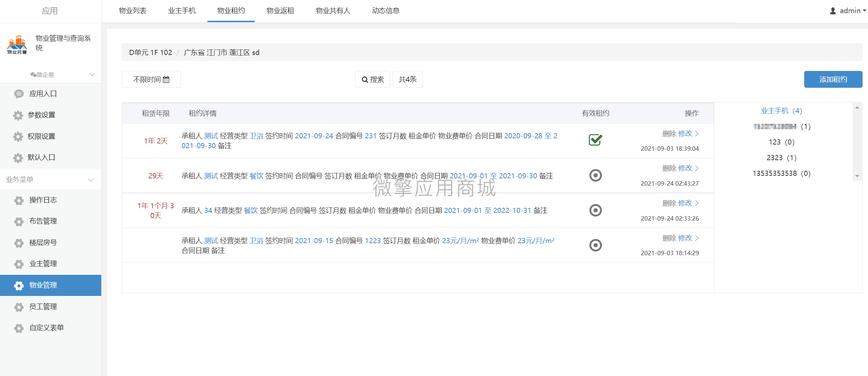Click the 默认入口 gear icon
The image size is (868, 376).
pos(18,158)
